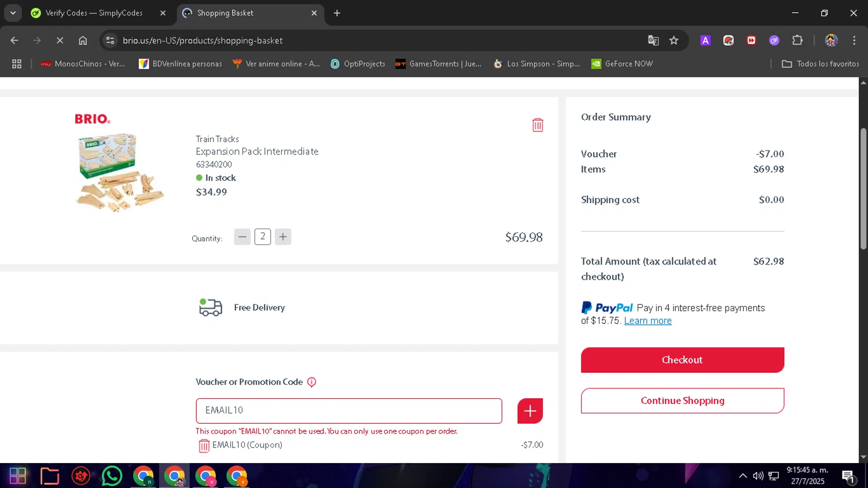The width and height of the screenshot is (868, 488).
Task: Open GeForce NOW bookmark
Action: (622, 64)
